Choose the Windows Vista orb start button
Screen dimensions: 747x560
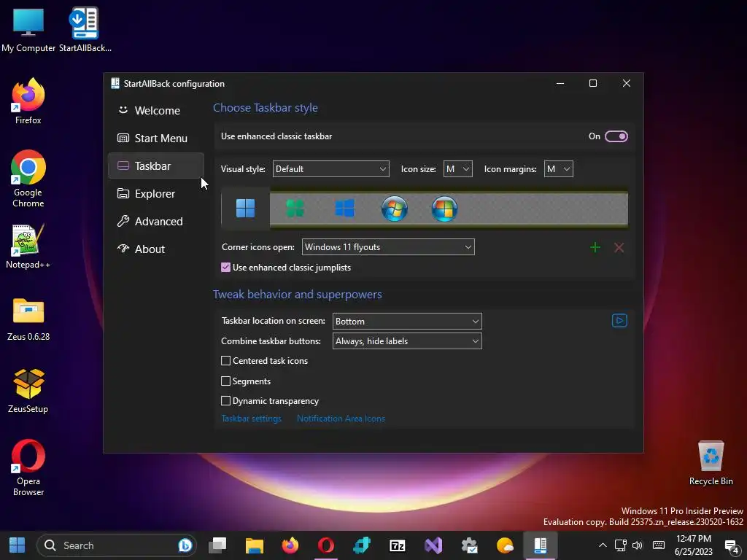click(444, 209)
